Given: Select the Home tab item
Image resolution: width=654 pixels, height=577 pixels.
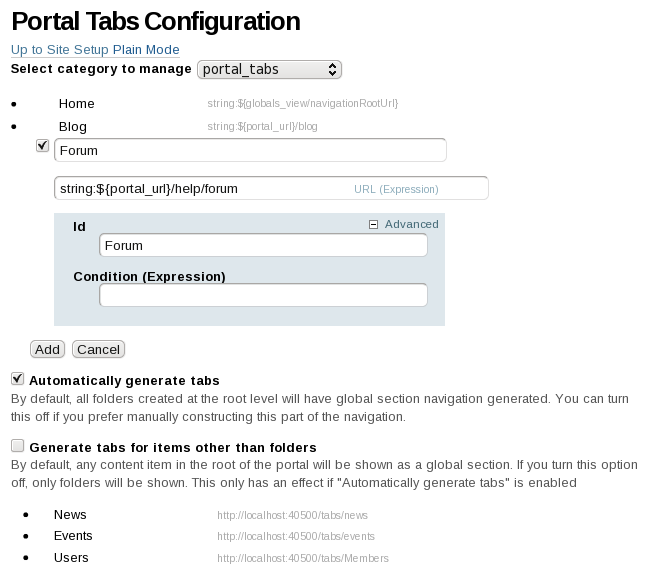Looking at the screenshot, I should [x=76, y=103].
